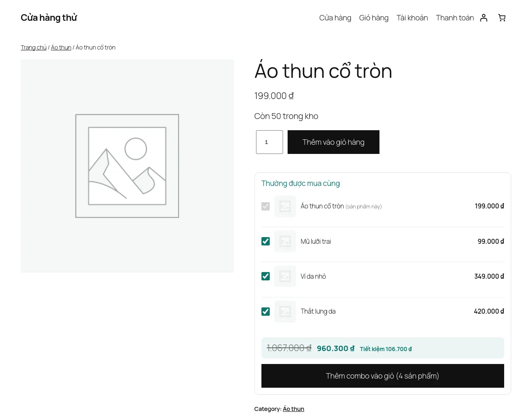532x416 pixels.
Task: Click the 99.000 ₫ price of Mũ lưỡi trai
Action: click(x=491, y=241)
